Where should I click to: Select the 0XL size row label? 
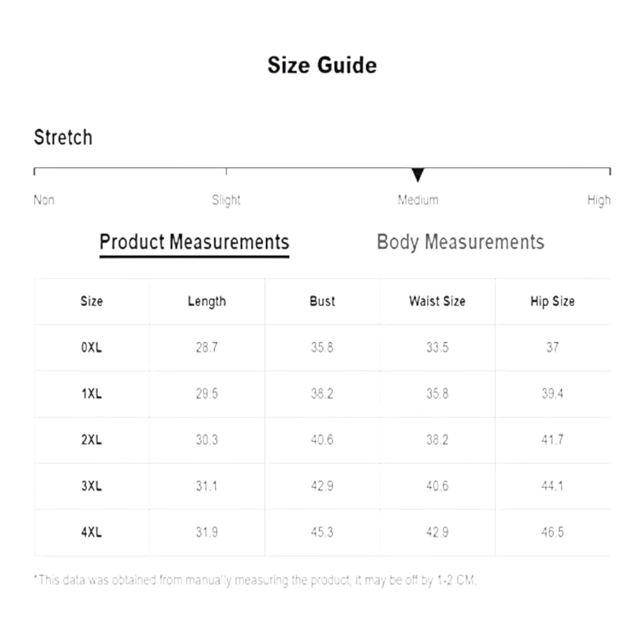click(x=91, y=348)
